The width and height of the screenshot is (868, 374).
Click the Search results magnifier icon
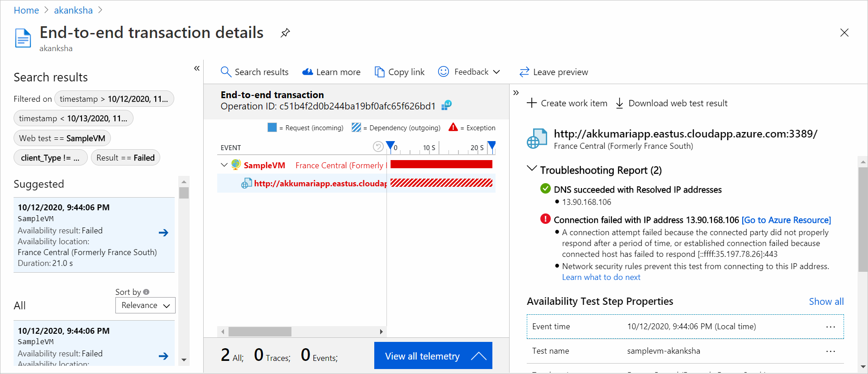click(x=226, y=72)
